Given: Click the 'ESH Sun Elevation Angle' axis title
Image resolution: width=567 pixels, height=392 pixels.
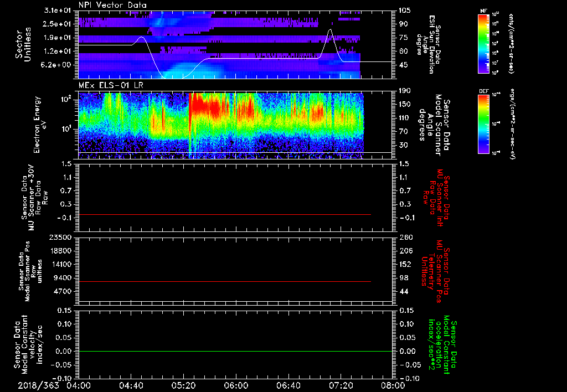Looking at the screenshot, I should point(430,44).
